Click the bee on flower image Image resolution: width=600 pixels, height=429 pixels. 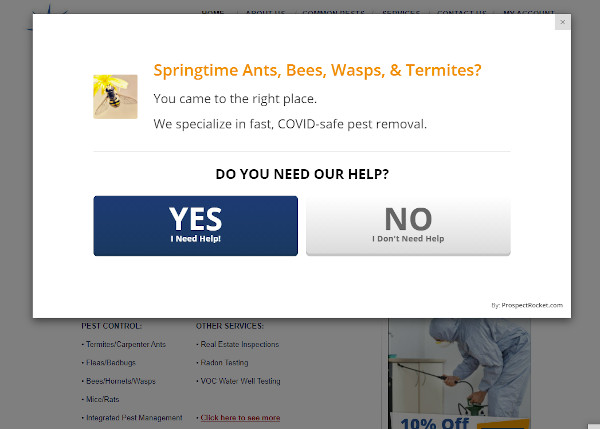(115, 96)
